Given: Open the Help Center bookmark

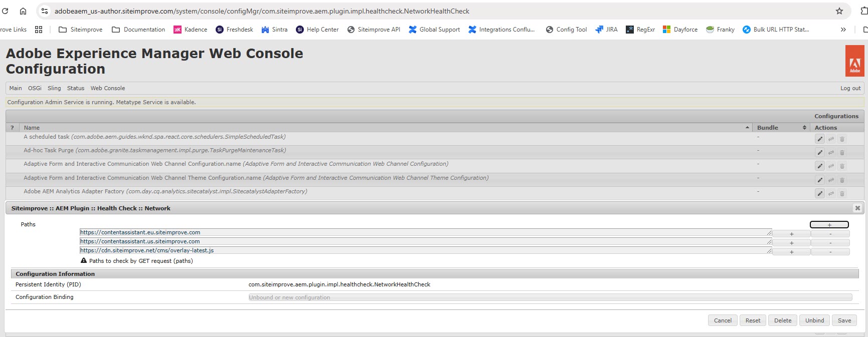Looking at the screenshot, I should click(317, 30).
